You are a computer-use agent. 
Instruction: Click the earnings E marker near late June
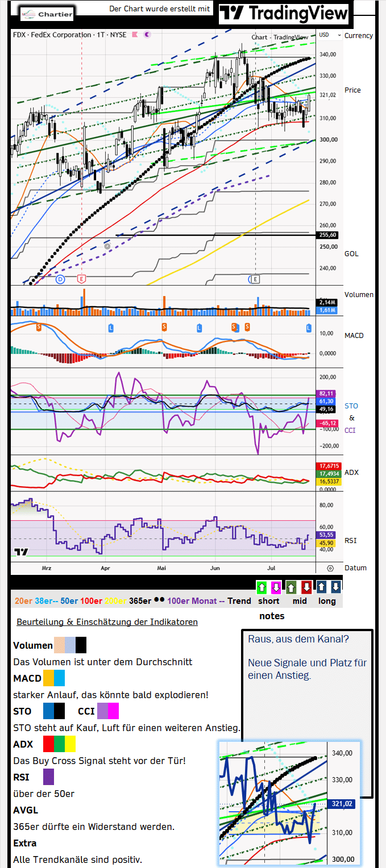pos(255,279)
